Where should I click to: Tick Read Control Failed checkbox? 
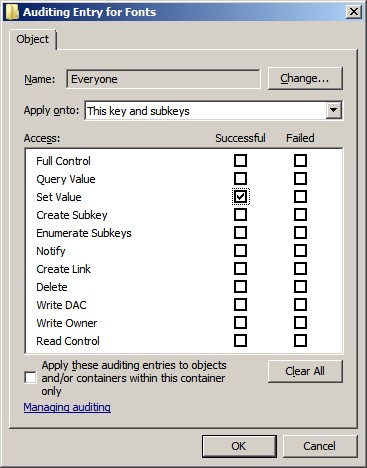point(300,341)
